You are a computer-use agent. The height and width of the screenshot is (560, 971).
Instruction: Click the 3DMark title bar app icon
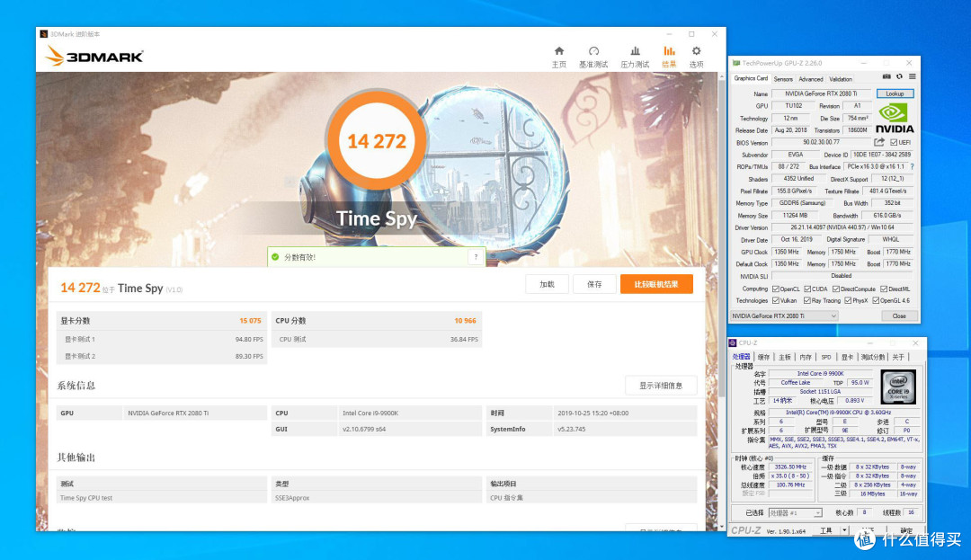point(44,34)
